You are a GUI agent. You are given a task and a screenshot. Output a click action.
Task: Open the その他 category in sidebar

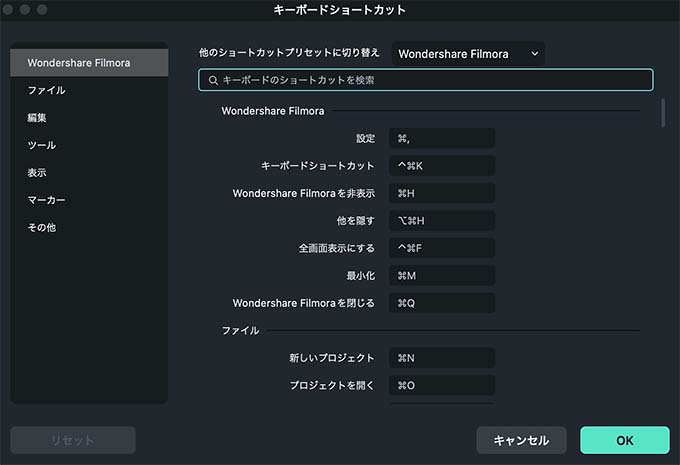(x=89, y=227)
